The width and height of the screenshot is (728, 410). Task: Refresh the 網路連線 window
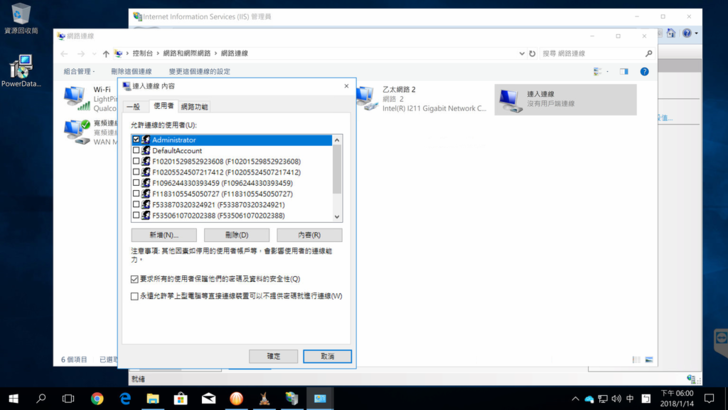coord(532,53)
